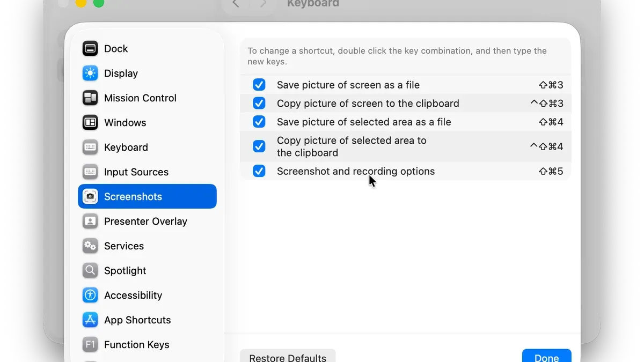Screen dimensions: 644x362
Task: Click 'Copy picture of screen to the clipboard' label
Action: tap(368, 104)
